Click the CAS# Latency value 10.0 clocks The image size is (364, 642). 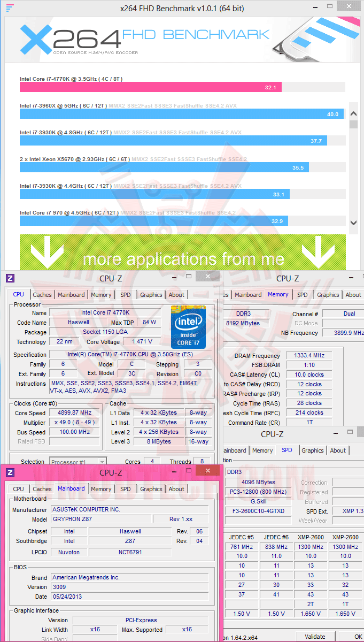309,374
